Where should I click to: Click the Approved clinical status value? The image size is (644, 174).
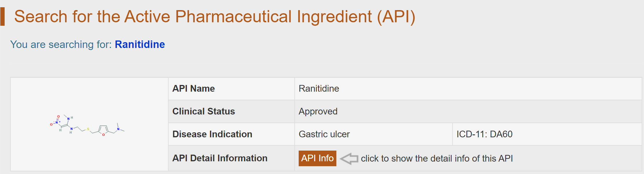(x=318, y=111)
